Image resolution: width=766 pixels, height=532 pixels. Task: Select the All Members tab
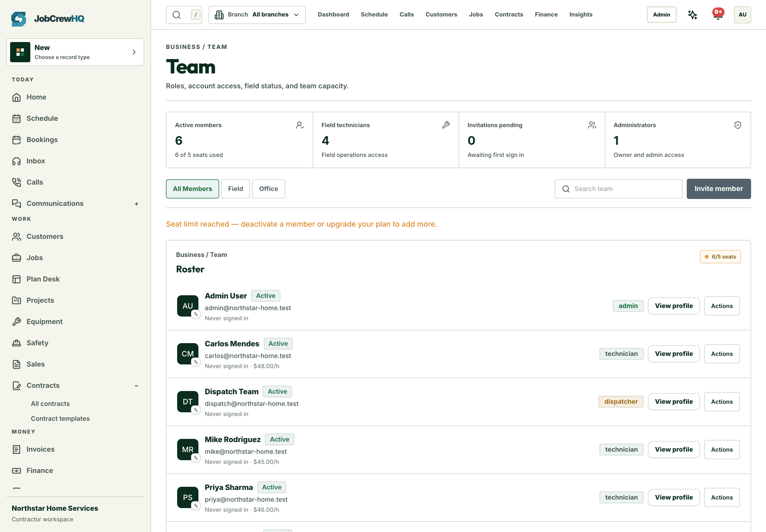pos(192,189)
